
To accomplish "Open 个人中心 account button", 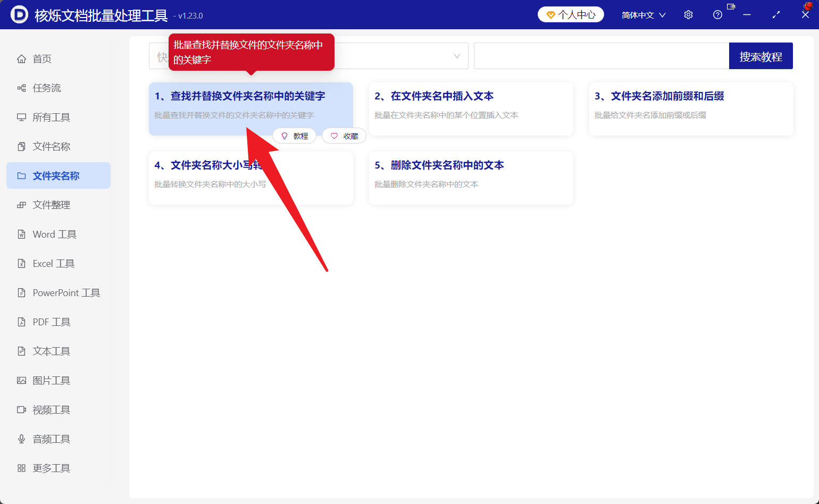I will [571, 15].
